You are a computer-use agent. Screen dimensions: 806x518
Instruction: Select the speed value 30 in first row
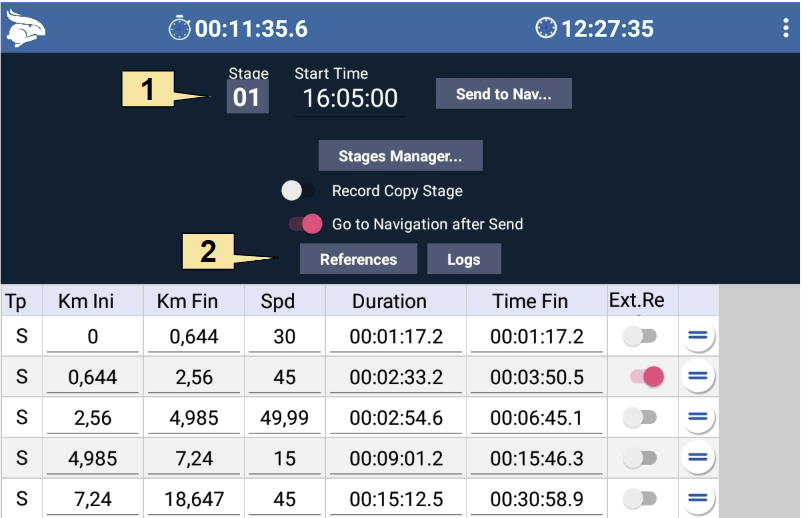tap(284, 337)
